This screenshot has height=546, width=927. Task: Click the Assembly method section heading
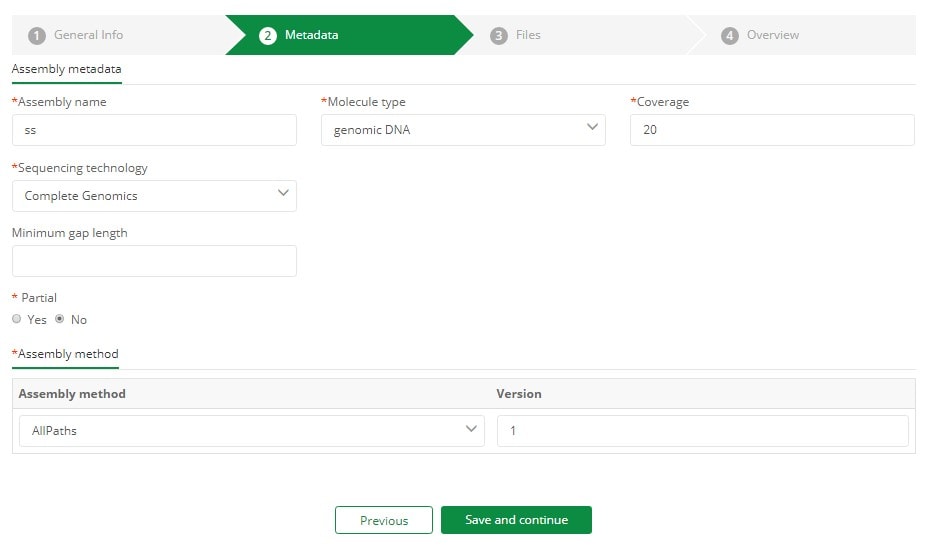[66, 354]
